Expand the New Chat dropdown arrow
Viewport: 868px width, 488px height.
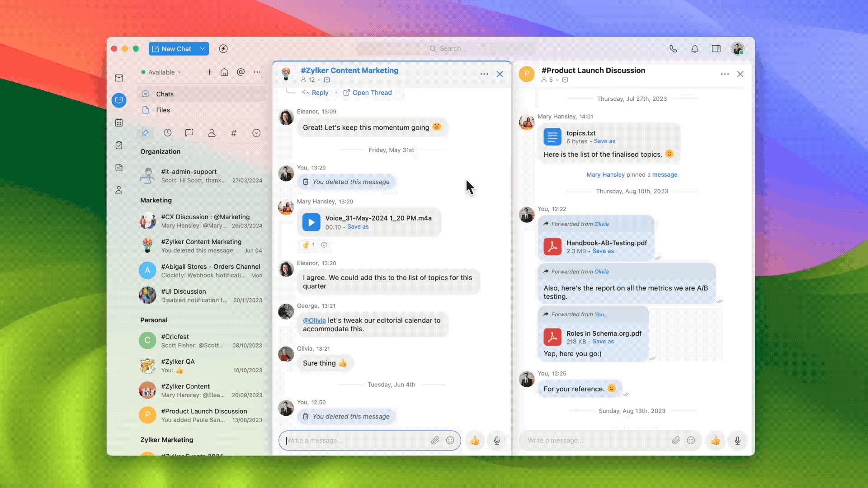[x=203, y=49]
